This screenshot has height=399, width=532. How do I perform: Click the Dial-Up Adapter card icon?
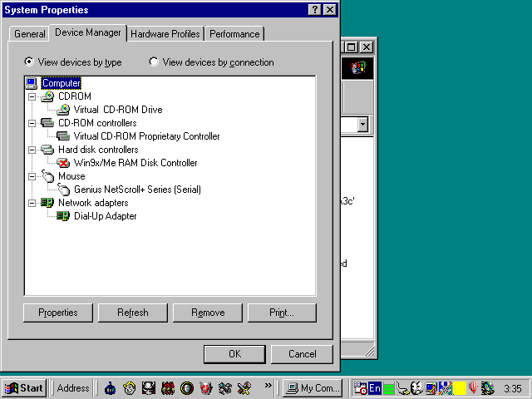[63, 216]
